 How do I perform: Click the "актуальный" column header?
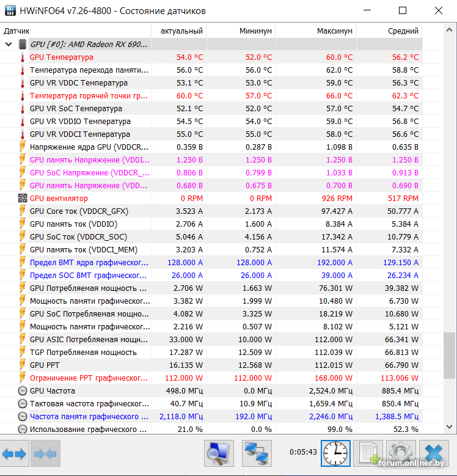[x=181, y=31]
